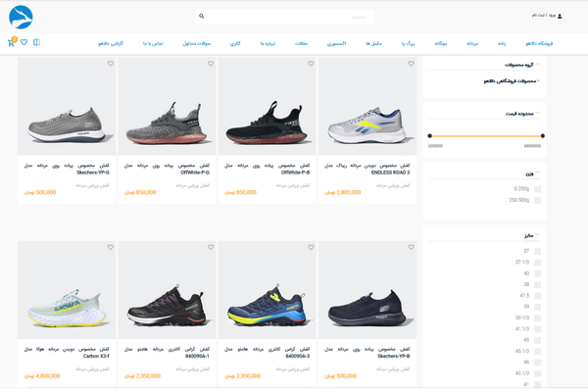
Task: Check the size 39.1/3 filter box
Action: (x=537, y=318)
